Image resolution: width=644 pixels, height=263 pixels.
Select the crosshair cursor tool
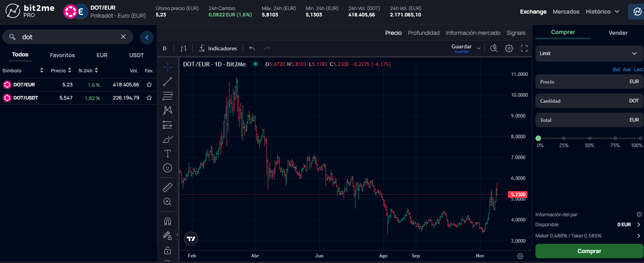tap(168, 67)
